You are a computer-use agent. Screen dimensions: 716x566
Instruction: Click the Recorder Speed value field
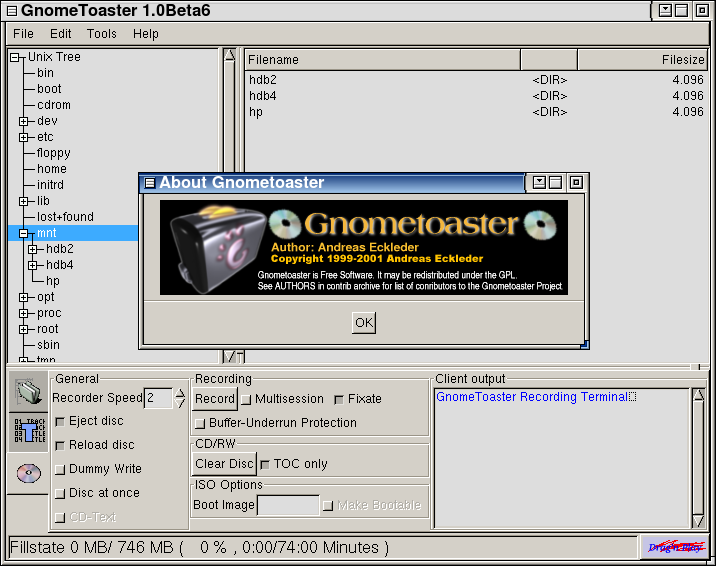coord(158,398)
